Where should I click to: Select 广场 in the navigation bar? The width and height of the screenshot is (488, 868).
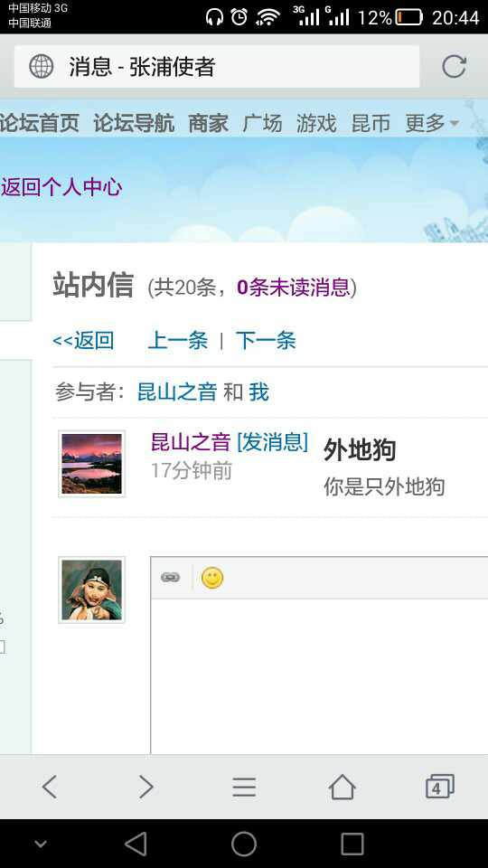262,123
